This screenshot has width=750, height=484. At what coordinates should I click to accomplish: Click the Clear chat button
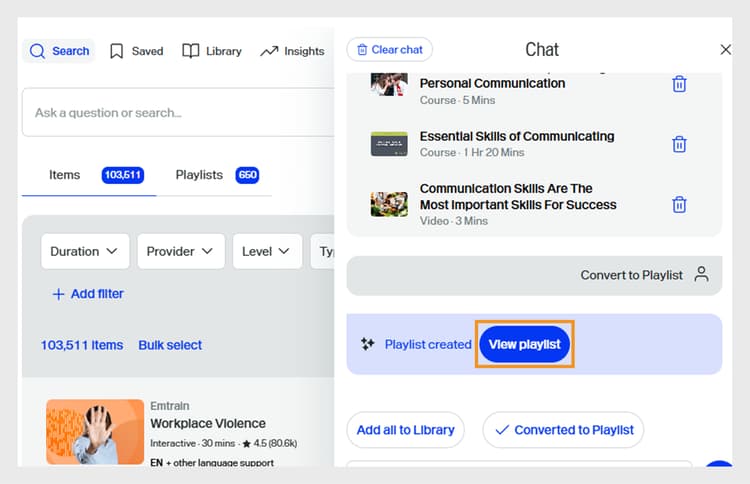389,50
